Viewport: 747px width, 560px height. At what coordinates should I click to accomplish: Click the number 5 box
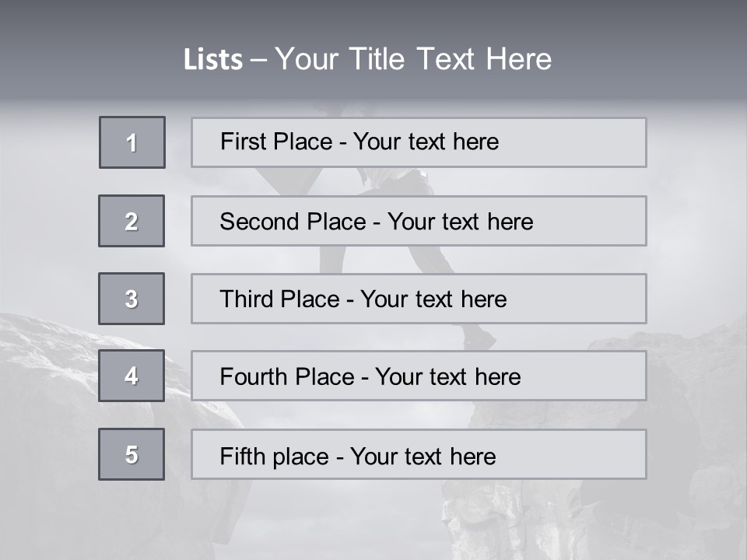tap(132, 454)
